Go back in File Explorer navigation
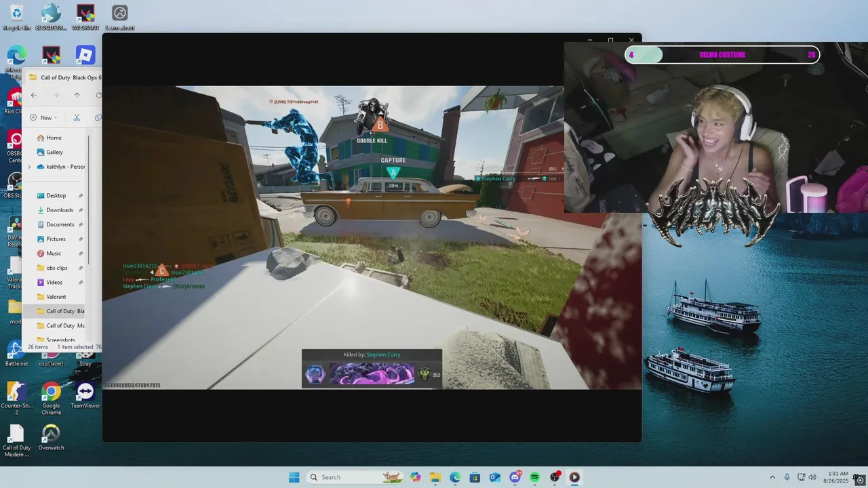The height and width of the screenshot is (488, 868). [34, 95]
